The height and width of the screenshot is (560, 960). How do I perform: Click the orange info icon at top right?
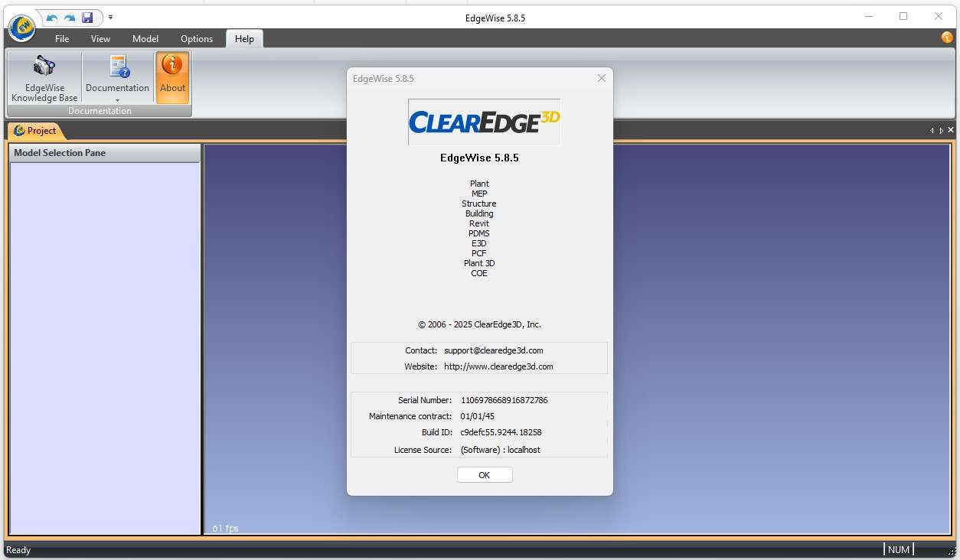click(947, 37)
